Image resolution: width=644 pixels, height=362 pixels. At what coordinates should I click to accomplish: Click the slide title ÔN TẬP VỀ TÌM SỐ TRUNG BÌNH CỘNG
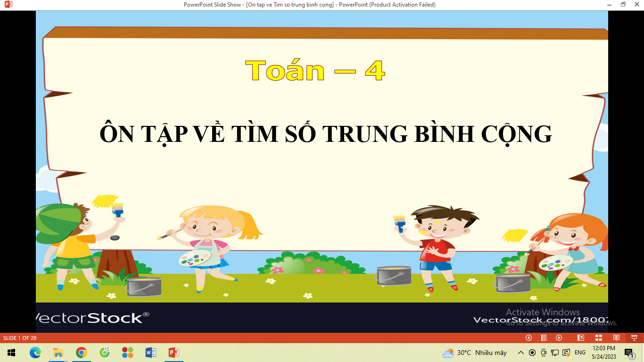tap(325, 134)
